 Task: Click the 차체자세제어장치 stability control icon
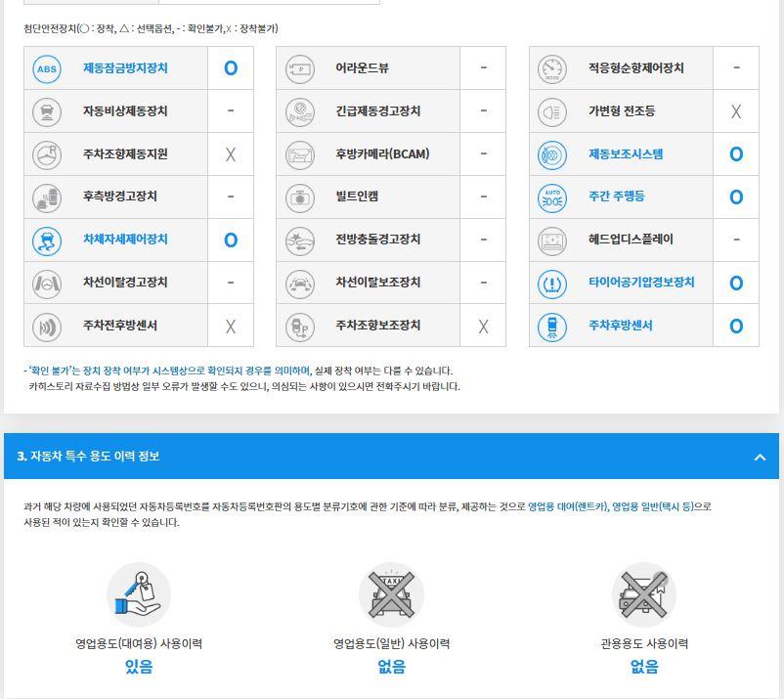pos(47,240)
